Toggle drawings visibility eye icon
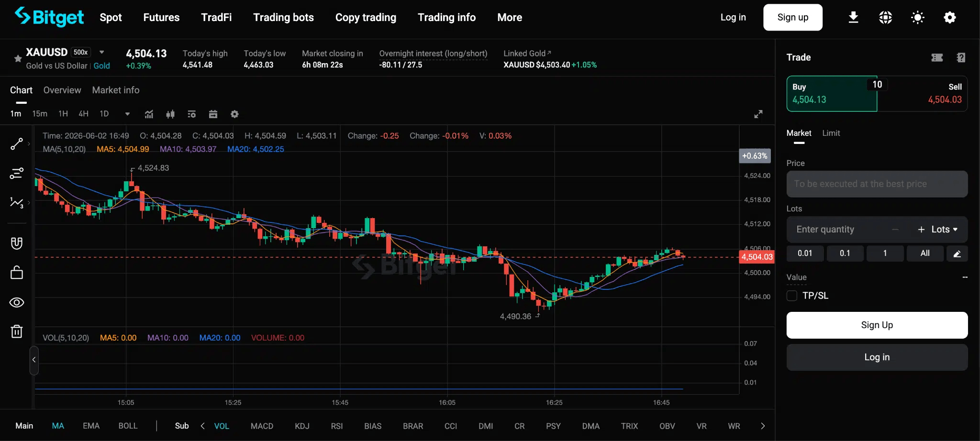 tap(16, 302)
